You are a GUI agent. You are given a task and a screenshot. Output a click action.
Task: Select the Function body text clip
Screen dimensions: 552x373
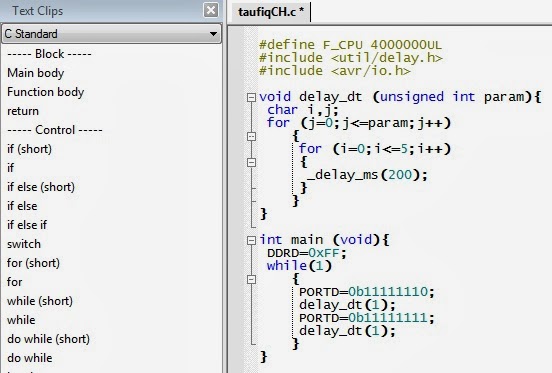click(x=45, y=92)
